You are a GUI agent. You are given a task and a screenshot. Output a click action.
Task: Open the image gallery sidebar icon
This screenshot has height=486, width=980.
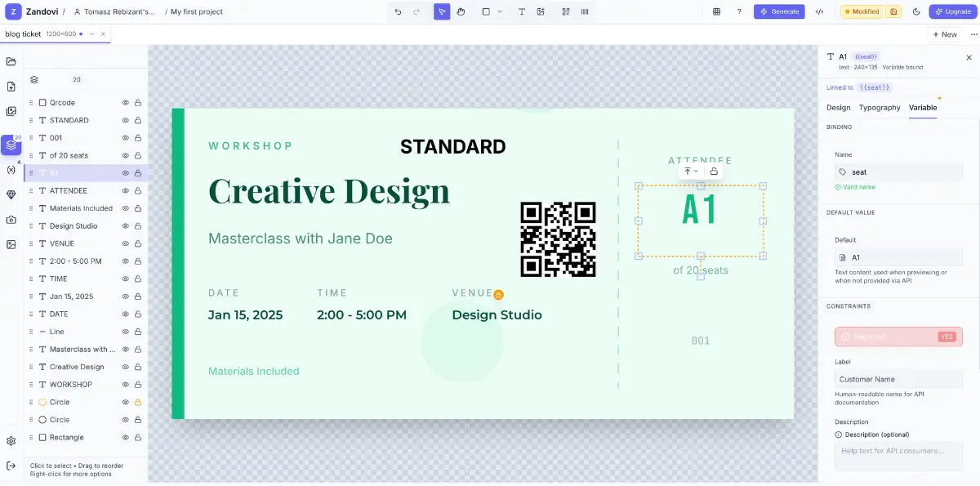tap(11, 112)
